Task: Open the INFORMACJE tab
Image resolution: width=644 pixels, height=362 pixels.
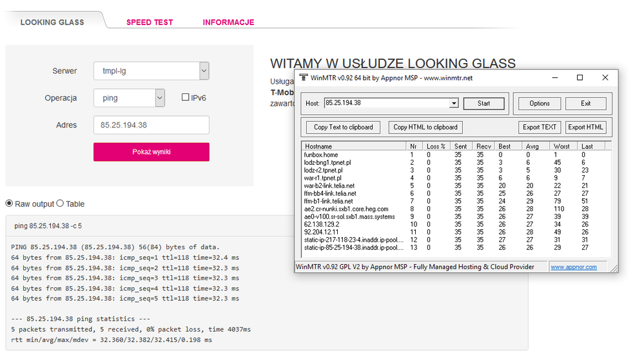Action: pos(228,22)
